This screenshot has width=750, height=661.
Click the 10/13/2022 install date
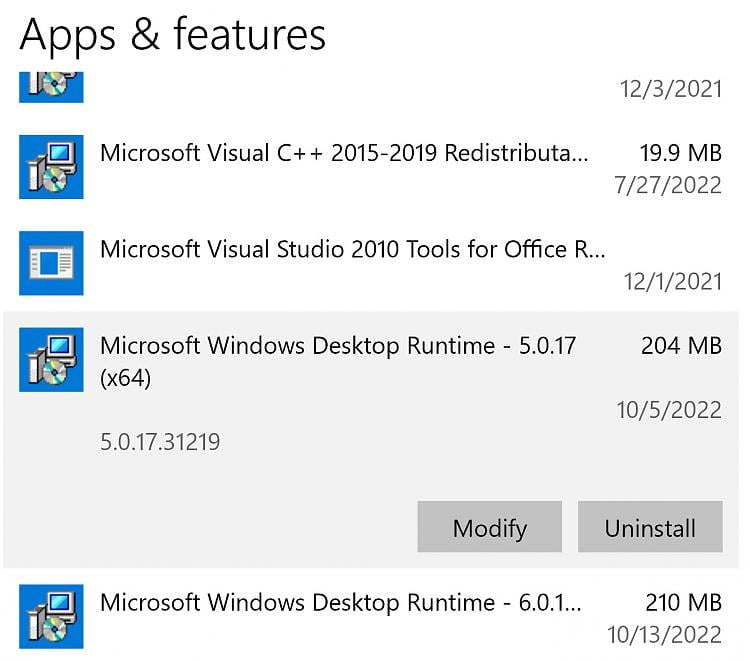click(664, 635)
